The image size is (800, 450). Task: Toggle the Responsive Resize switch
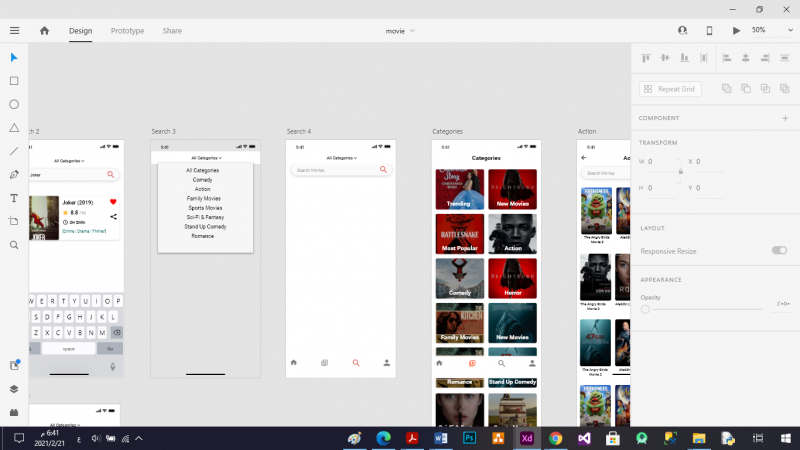(779, 251)
